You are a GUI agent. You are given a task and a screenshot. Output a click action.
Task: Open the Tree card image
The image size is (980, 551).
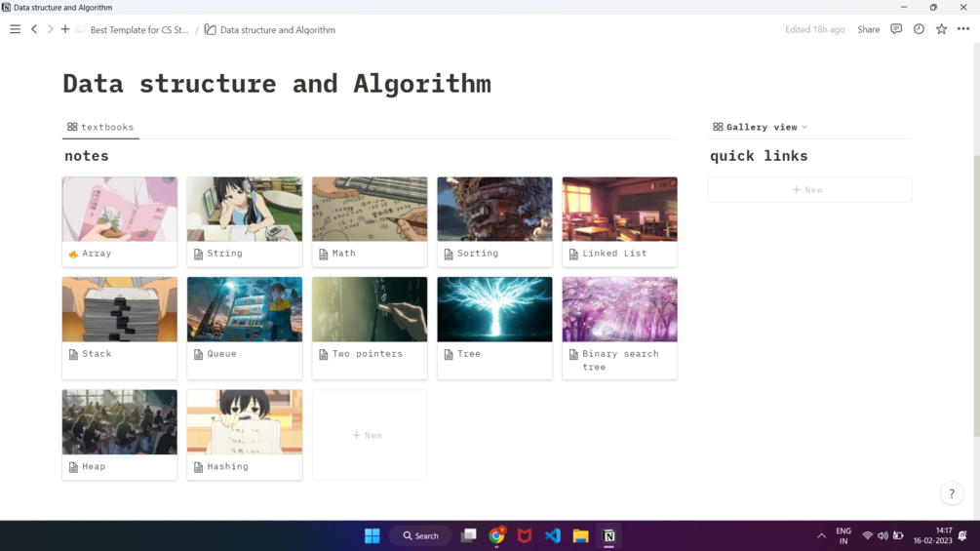[x=494, y=309]
